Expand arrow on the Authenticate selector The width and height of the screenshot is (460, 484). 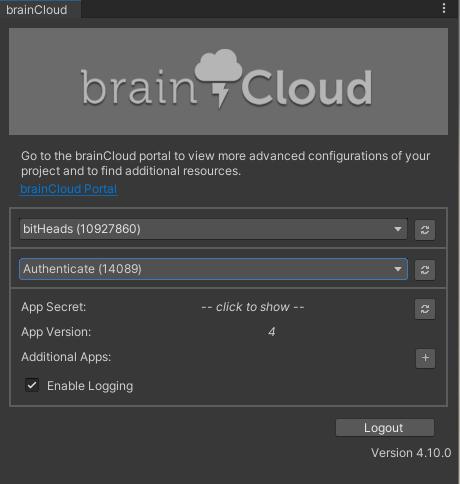coord(397,269)
